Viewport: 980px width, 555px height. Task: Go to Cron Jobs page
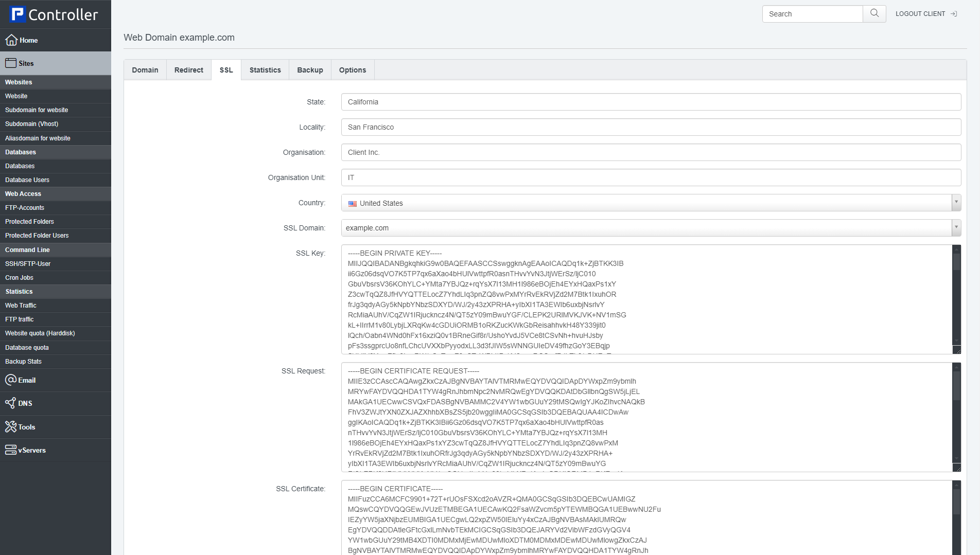pos(19,278)
